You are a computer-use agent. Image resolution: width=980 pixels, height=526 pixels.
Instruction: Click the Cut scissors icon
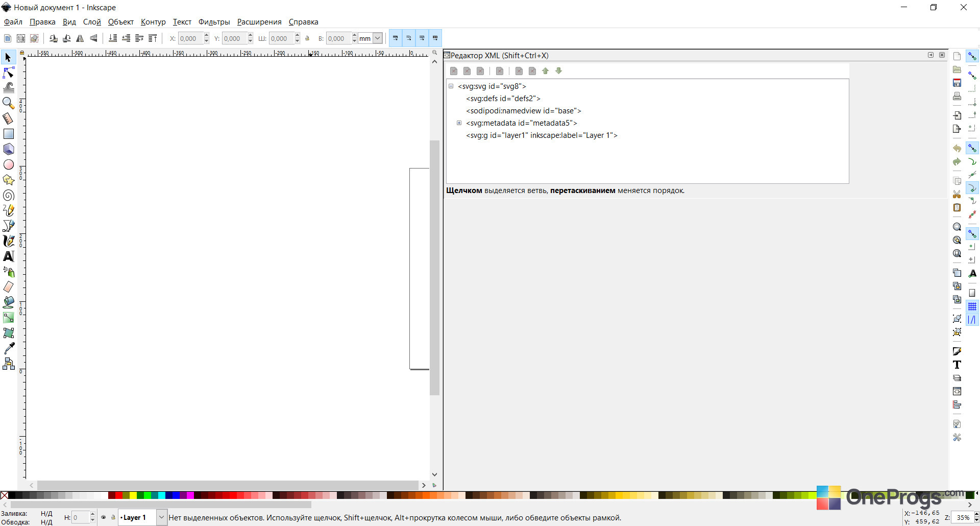click(x=957, y=194)
